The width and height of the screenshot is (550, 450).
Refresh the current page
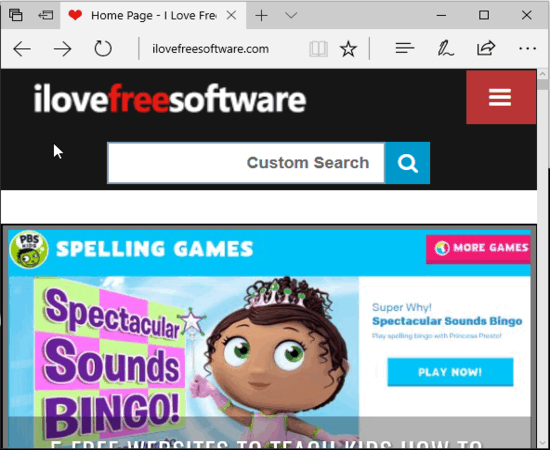(x=103, y=48)
